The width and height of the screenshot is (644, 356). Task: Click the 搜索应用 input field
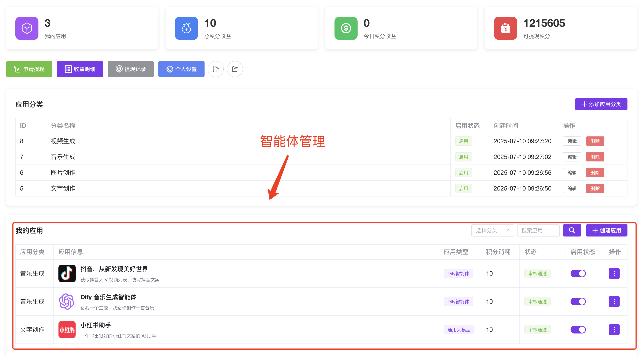click(538, 230)
